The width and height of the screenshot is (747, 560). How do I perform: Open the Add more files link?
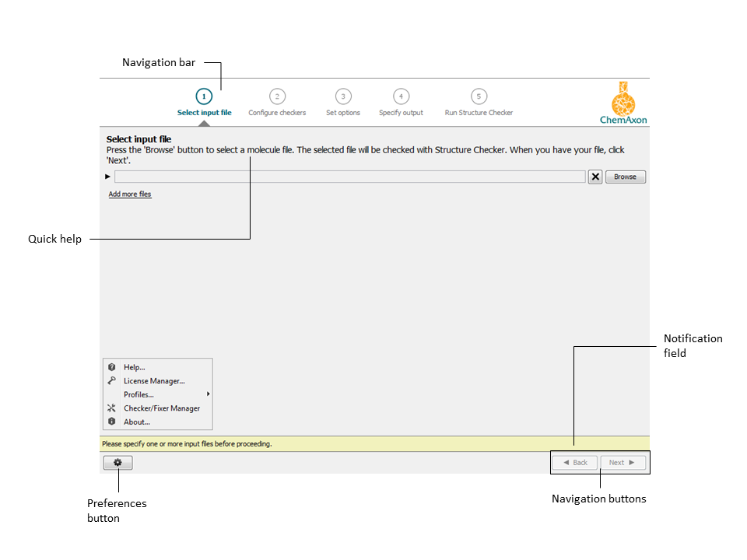coord(129,194)
